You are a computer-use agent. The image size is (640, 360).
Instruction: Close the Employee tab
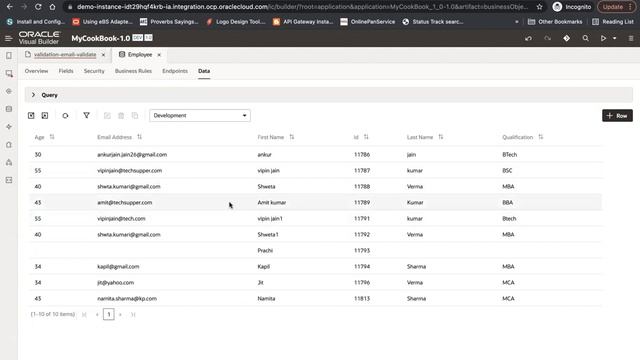point(159,55)
